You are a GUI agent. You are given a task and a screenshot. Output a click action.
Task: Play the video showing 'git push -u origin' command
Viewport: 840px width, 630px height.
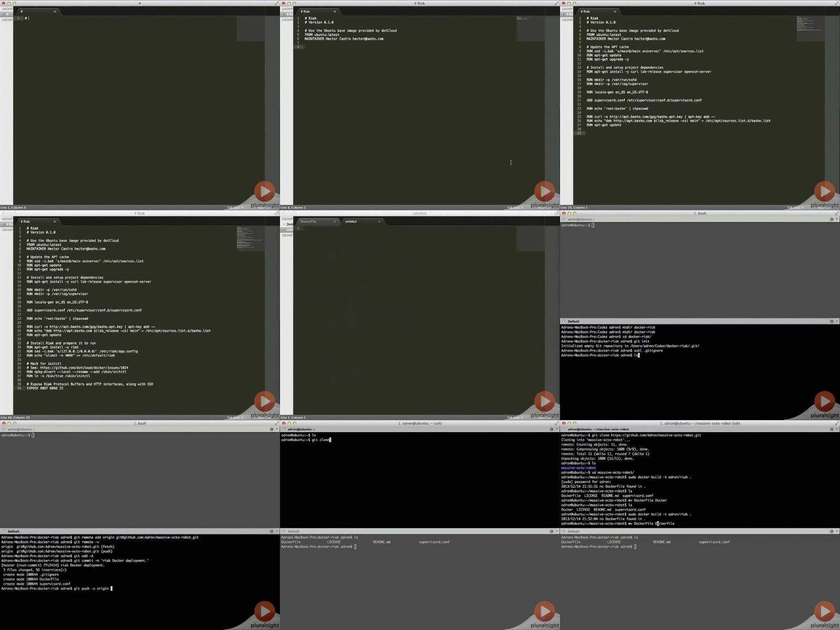[265, 611]
